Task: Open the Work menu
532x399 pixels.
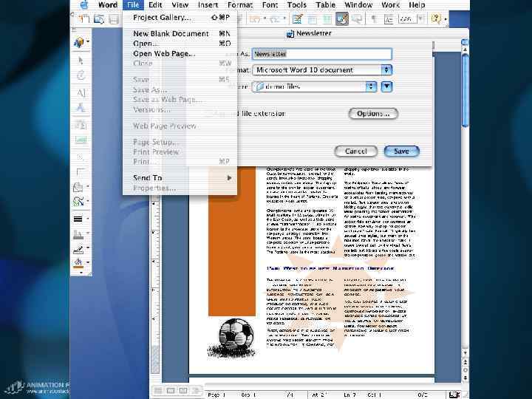Action: (391, 4)
